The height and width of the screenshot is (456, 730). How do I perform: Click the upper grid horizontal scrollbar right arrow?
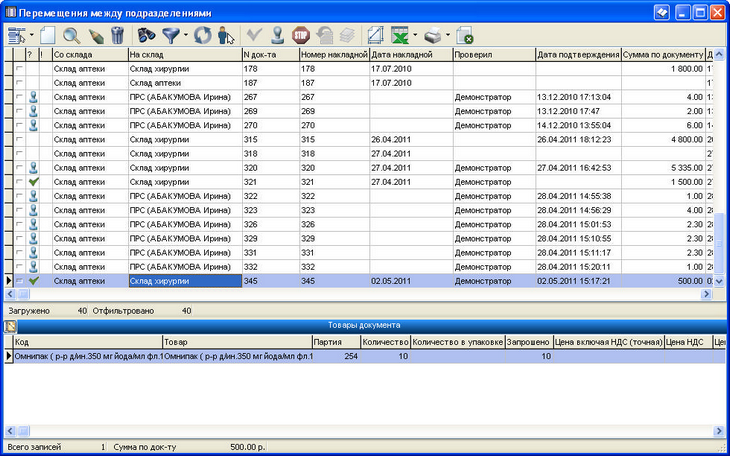click(707, 294)
